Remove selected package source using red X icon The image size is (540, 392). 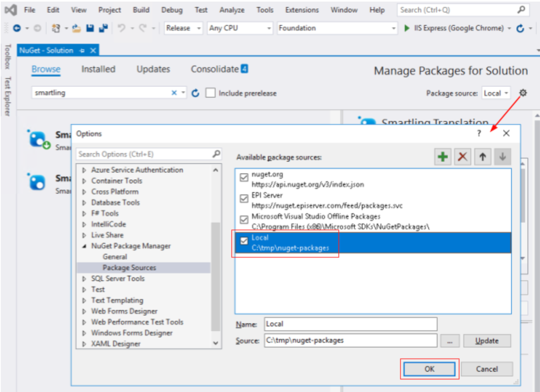462,157
